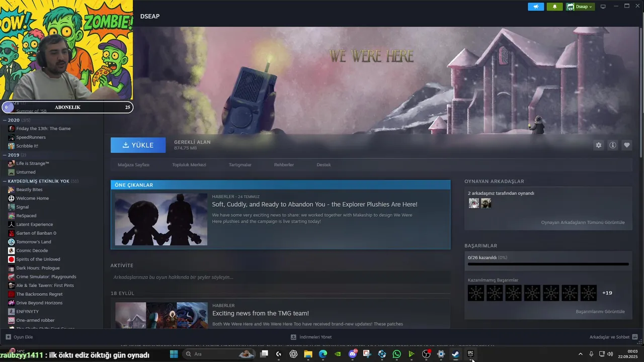This screenshot has height=362, width=644.
Task: Open Başarımlarımı Görüntüle link
Action: click(600, 312)
